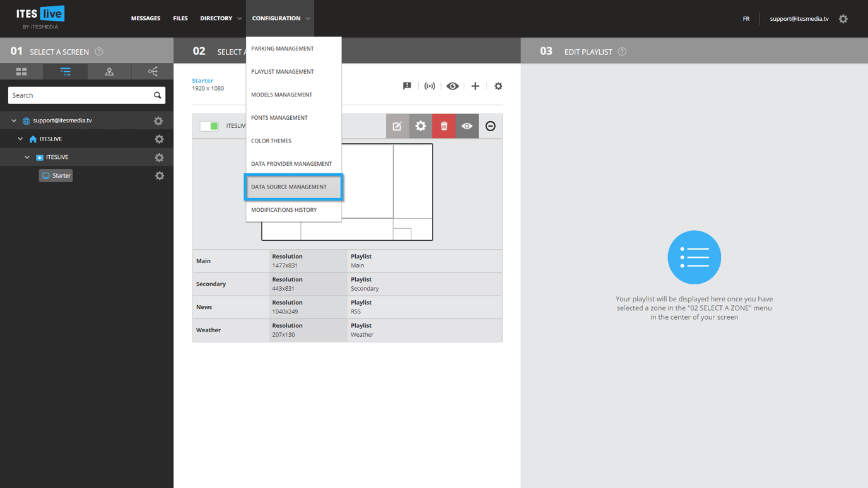Open the share network view tab
This screenshot has width=868, height=488.
(153, 72)
